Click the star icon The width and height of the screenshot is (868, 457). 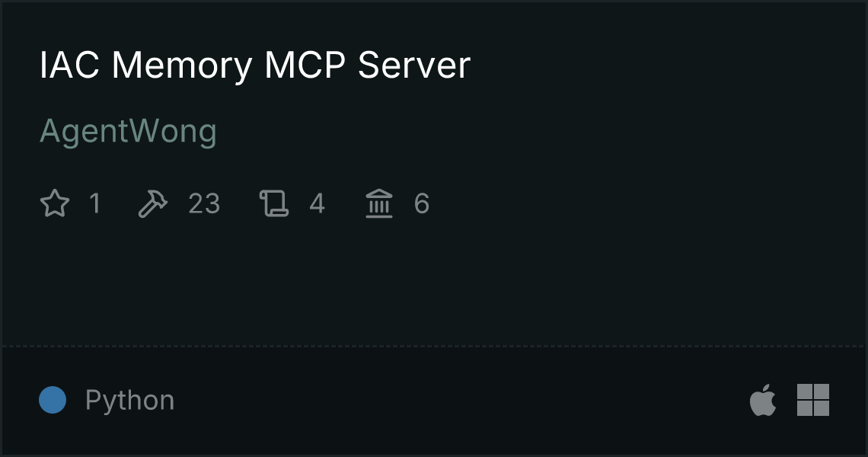point(55,203)
